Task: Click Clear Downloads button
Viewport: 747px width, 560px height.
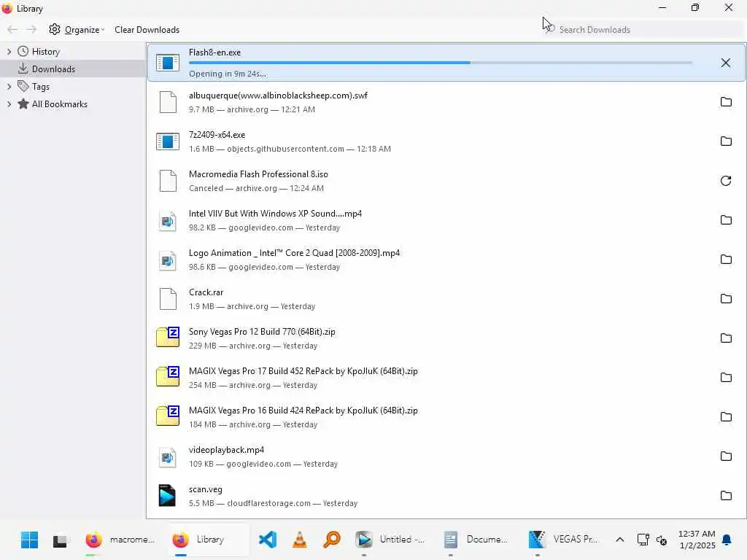Action: click(147, 29)
